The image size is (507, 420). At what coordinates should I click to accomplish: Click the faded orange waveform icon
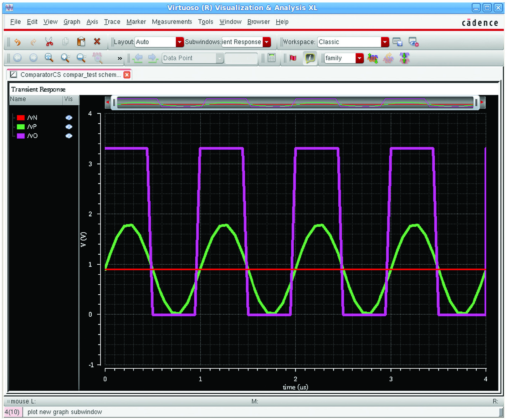point(388,58)
